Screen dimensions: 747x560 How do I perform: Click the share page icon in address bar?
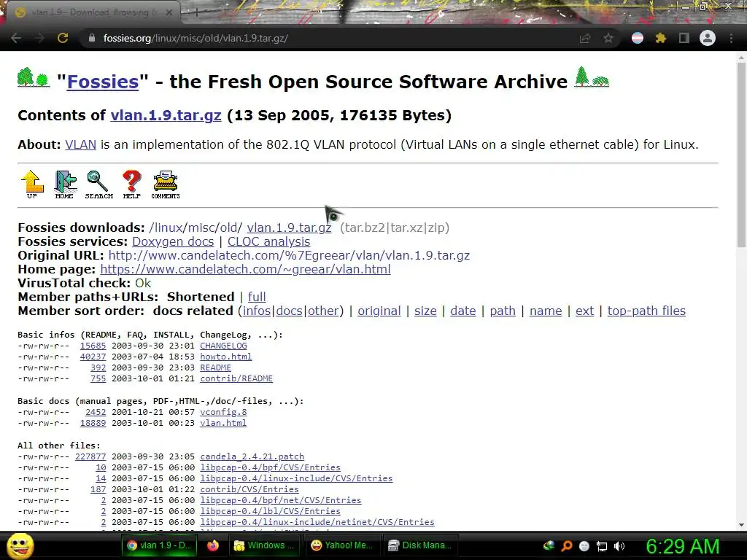click(585, 38)
